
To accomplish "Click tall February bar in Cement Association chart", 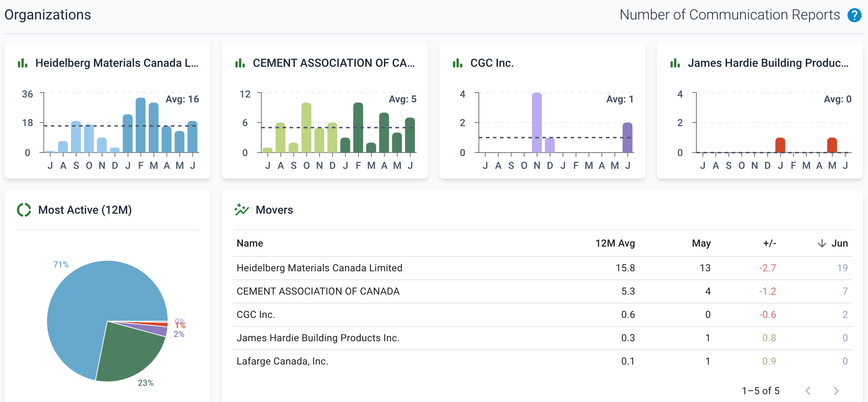I will click(x=358, y=128).
